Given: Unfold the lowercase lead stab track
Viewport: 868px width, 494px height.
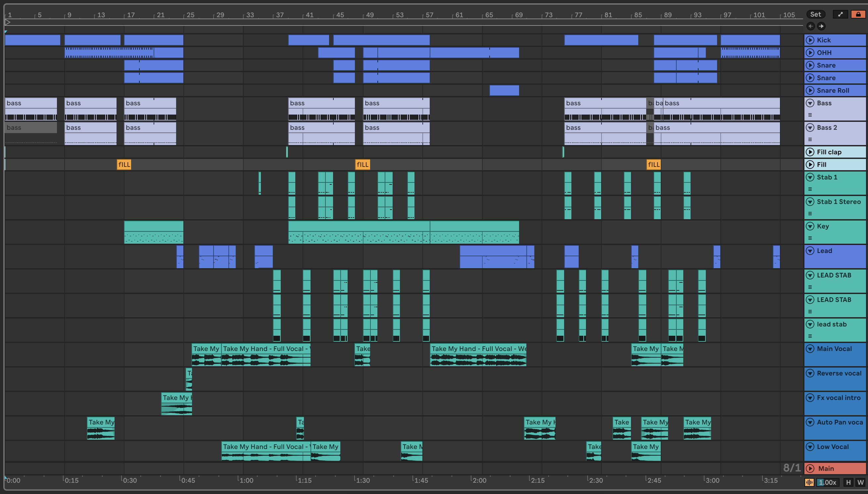Looking at the screenshot, I should tap(810, 324).
